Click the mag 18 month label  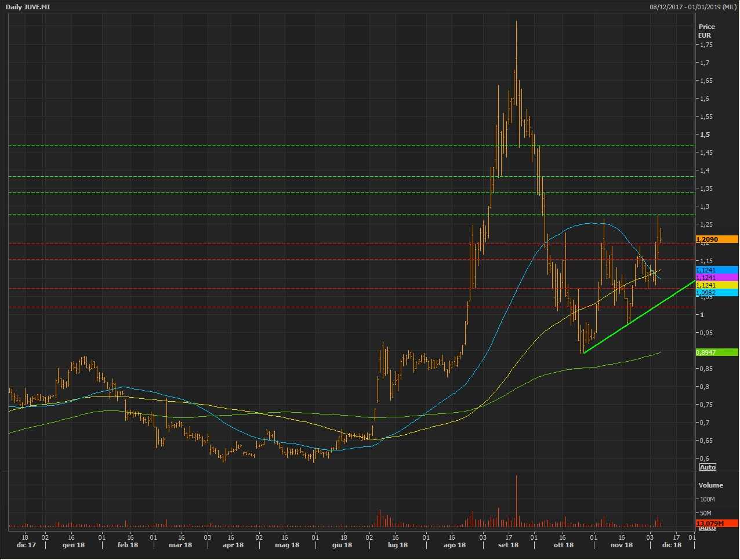[x=287, y=545]
